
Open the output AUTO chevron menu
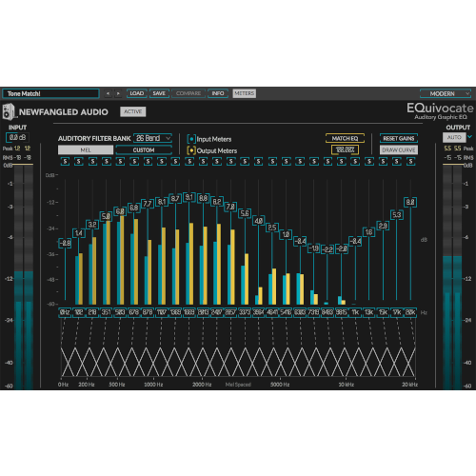(469, 137)
